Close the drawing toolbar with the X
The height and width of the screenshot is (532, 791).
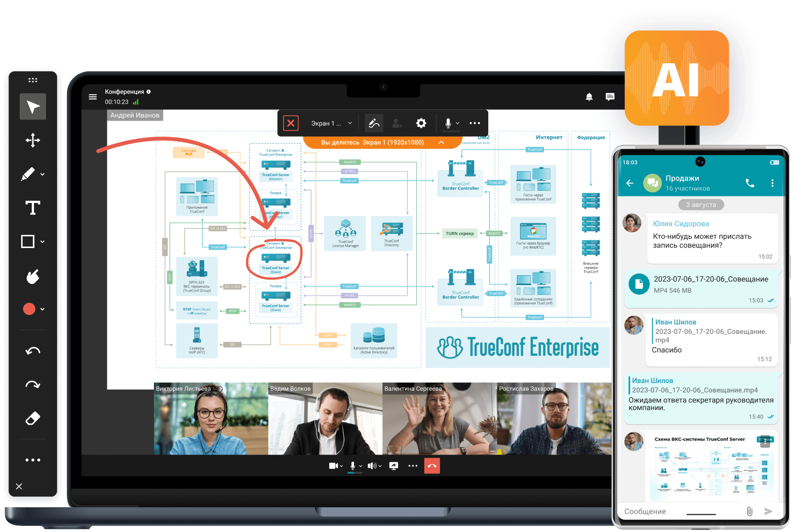point(19,486)
